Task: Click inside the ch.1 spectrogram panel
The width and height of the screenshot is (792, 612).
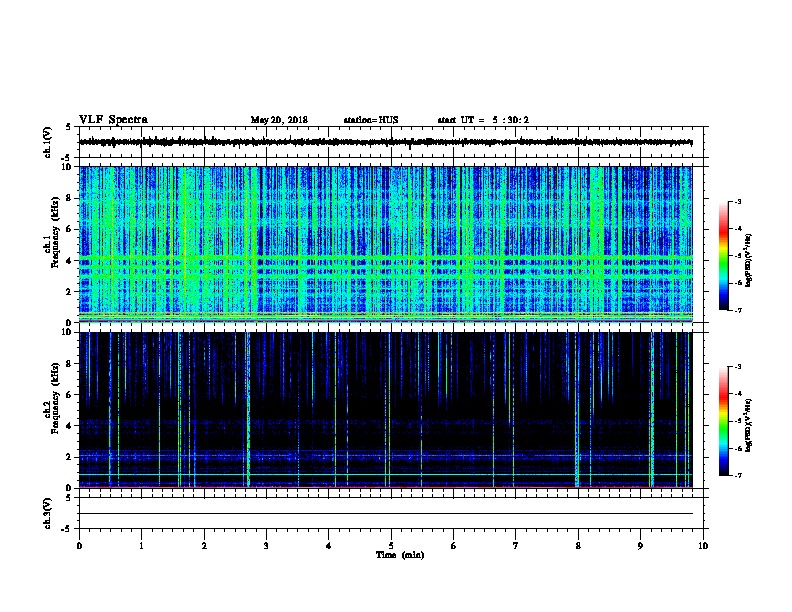Action: (x=385, y=244)
